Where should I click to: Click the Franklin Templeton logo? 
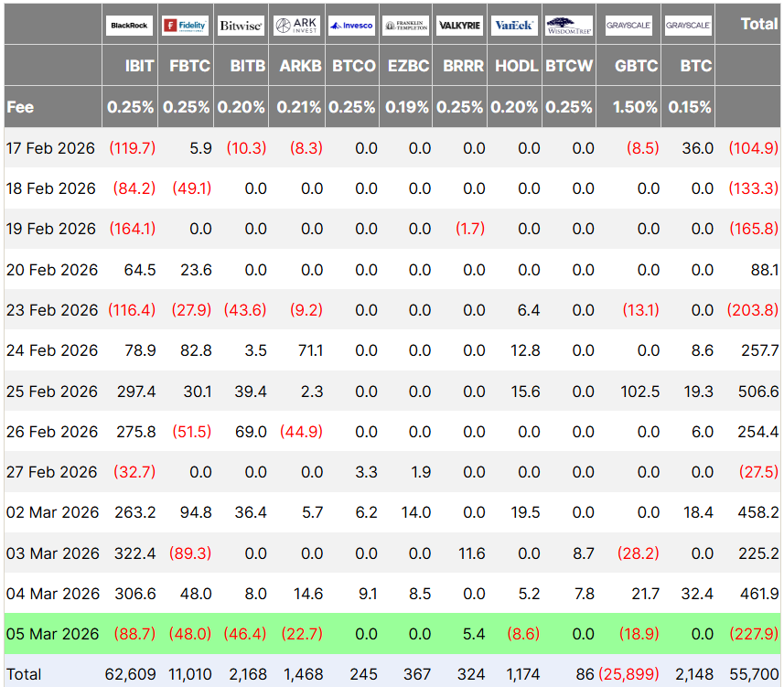click(405, 26)
